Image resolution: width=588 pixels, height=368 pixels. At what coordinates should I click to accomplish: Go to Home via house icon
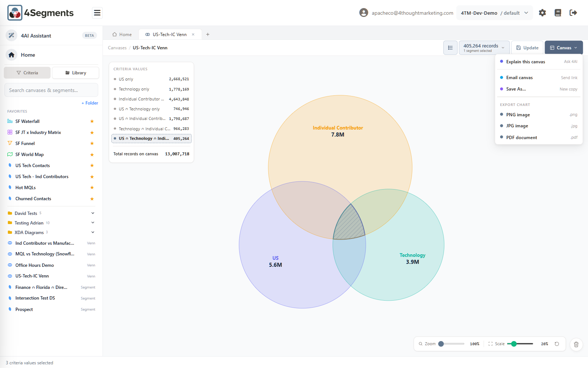[x=11, y=55]
